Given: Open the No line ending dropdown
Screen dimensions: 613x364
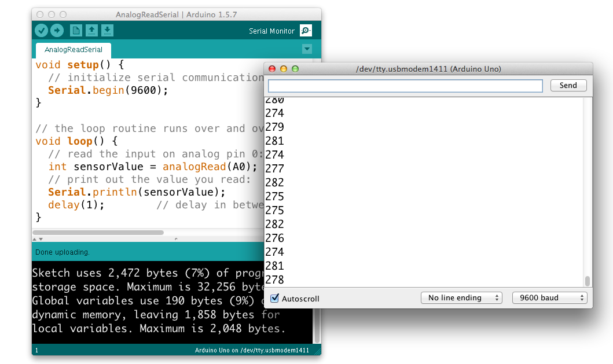Looking at the screenshot, I should 461,298.
